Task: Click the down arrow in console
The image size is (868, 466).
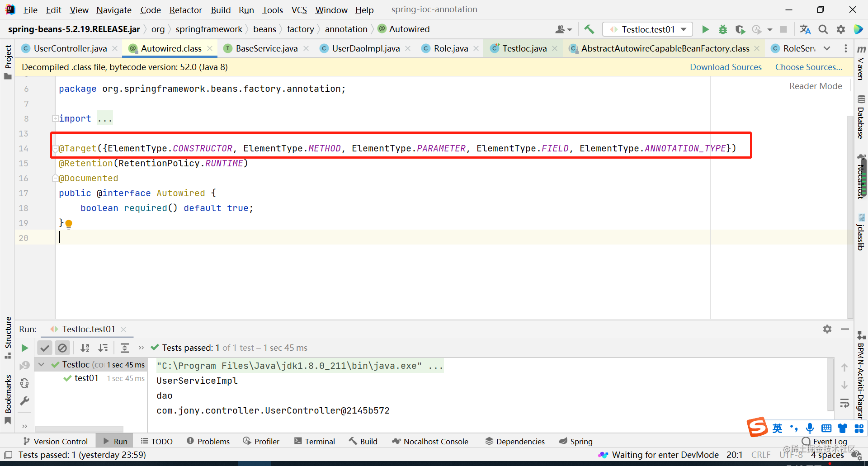Action: pos(844,385)
